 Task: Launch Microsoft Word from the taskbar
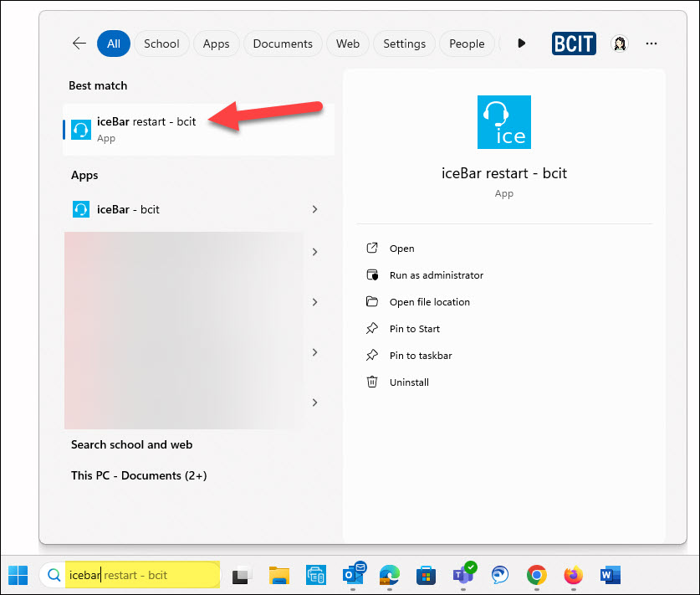pyautogui.click(x=610, y=575)
